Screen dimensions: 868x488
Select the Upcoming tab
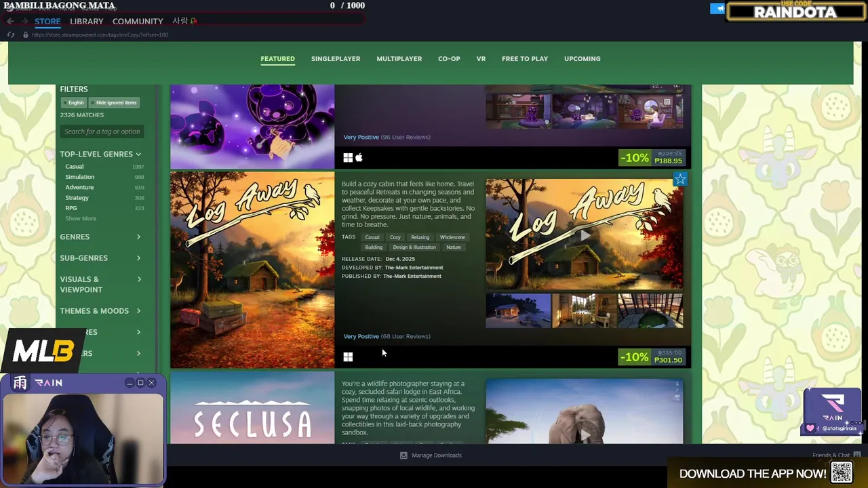point(583,59)
